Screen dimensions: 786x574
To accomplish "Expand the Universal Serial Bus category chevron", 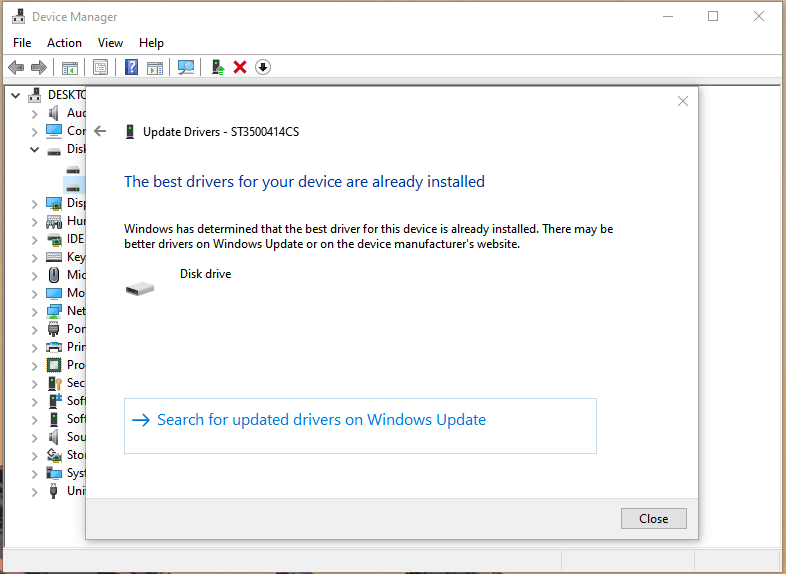I will [34, 492].
